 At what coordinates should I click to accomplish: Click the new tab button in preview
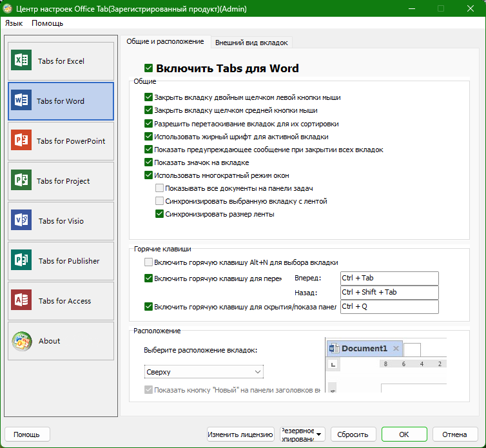point(412,350)
